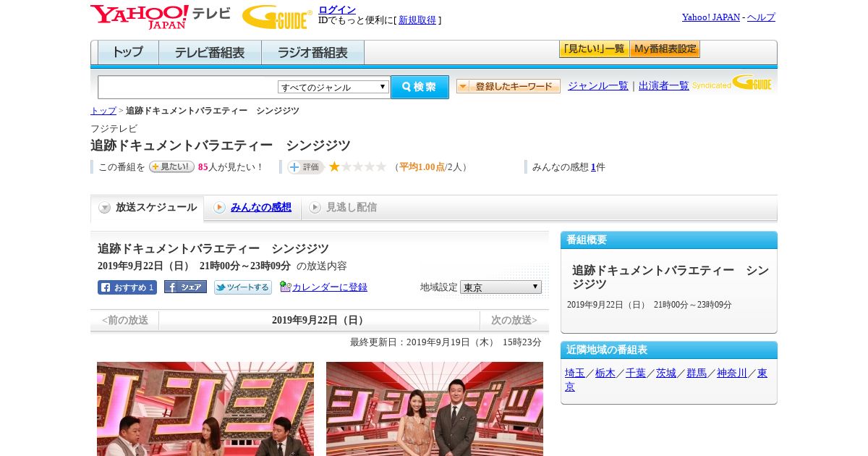Click the Syndicated G-GUIDE logo
868x456 pixels.
732,83
